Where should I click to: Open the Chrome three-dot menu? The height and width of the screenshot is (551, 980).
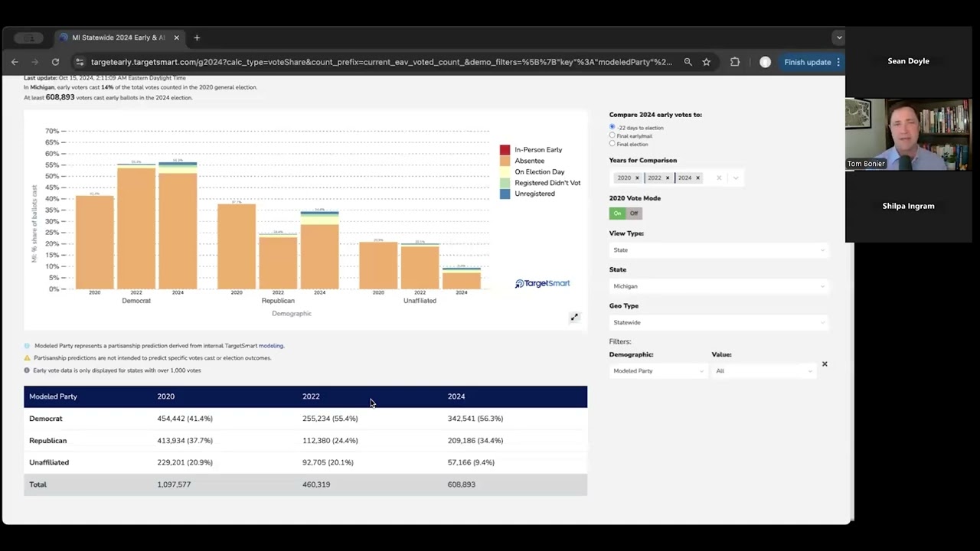point(838,62)
